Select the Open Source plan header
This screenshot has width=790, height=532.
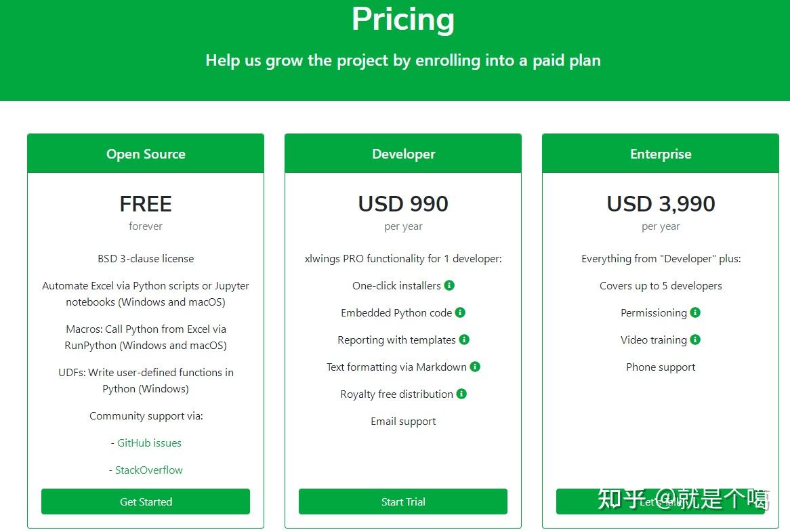point(146,154)
